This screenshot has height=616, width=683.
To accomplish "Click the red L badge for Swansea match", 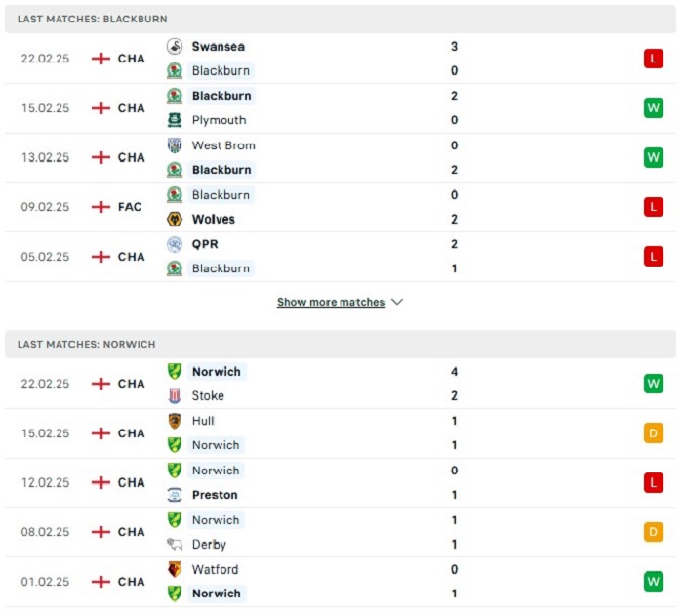I will (654, 59).
